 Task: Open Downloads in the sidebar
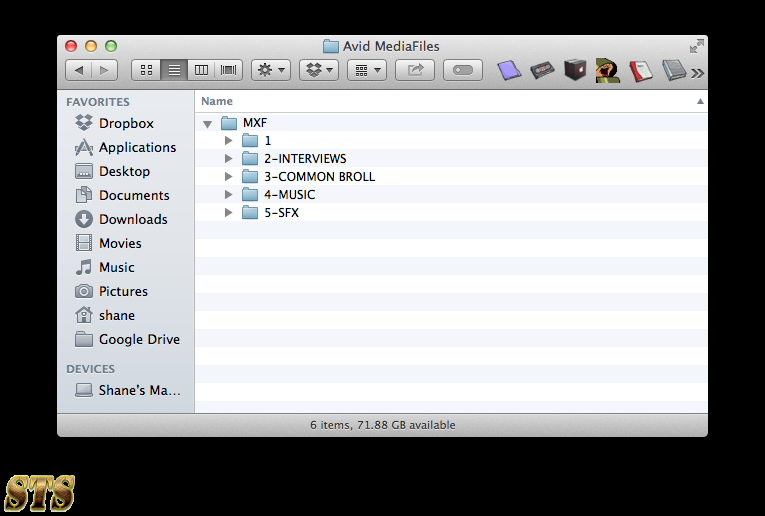(126, 219)
